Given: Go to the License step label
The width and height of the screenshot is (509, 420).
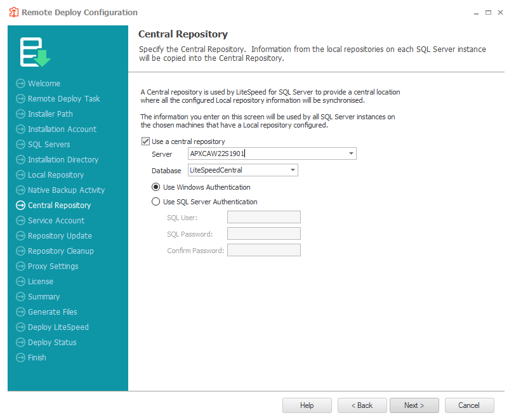Looking at the screenshot, I should (40, 282).
